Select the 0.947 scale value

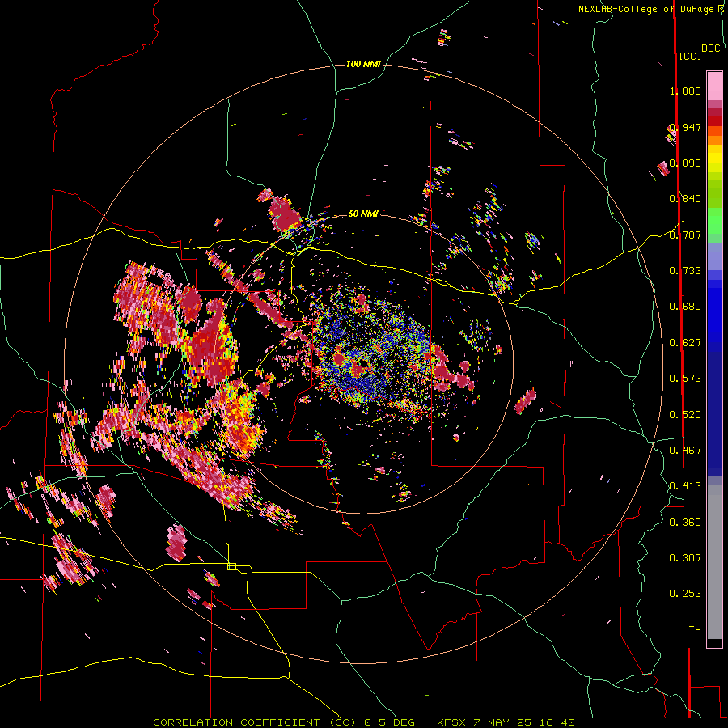coord(685,127)
